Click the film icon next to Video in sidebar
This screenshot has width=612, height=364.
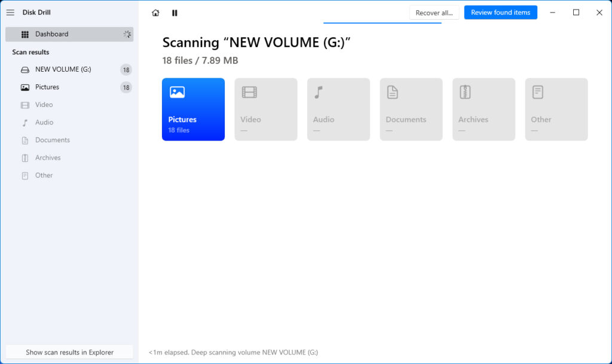pyautogui.click(x=24, y=105)
